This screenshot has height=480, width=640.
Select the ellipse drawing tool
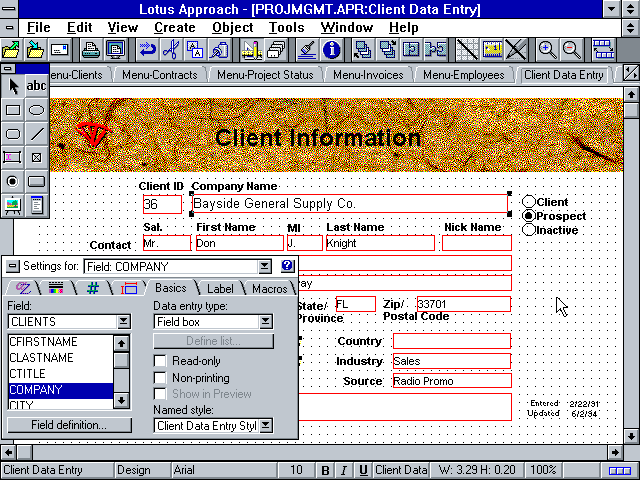pyautogui.click(x=37, y=110)
